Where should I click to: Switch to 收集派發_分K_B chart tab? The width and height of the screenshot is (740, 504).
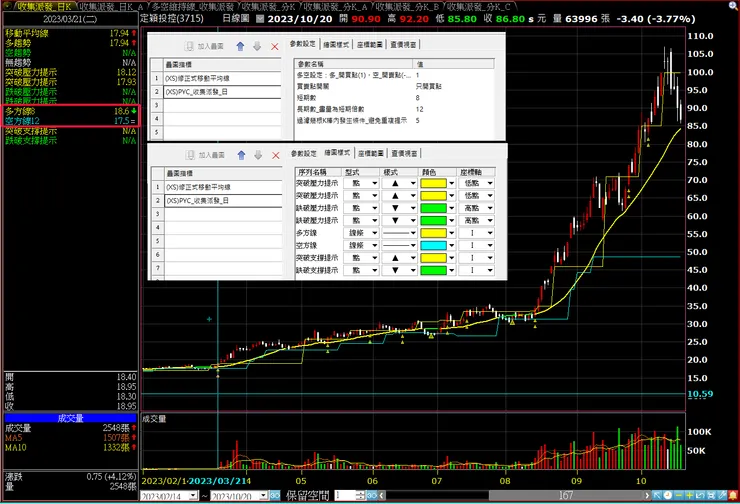coord(407,7)
